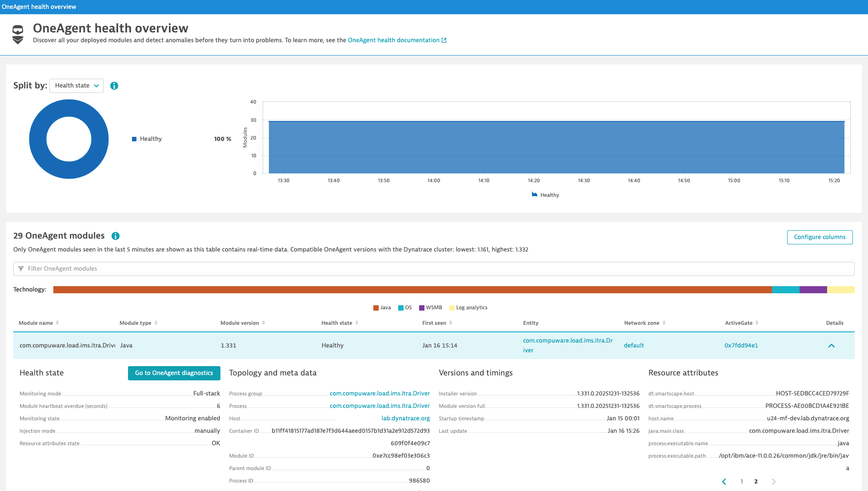Open the Split by Health state dropdown
Viewport: 868px width, 491px height.
[76, 86]
